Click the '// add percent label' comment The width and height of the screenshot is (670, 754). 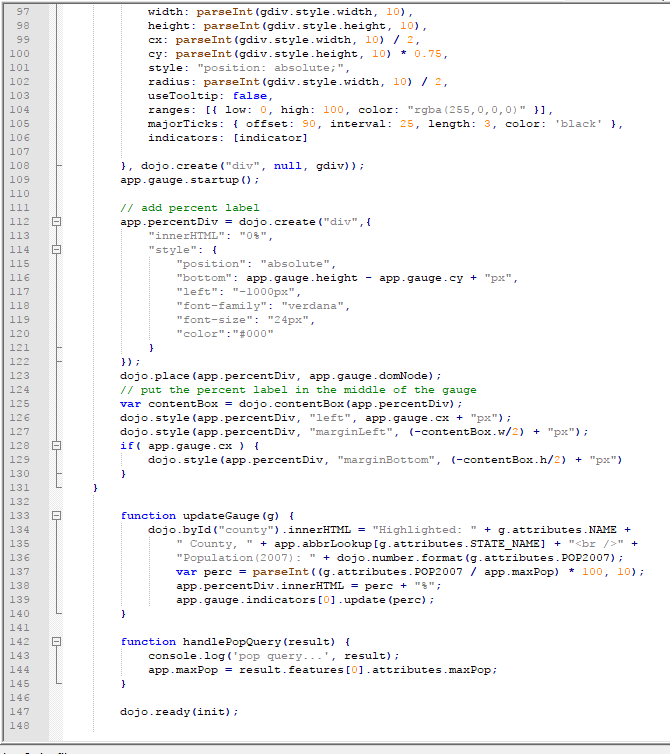(190, 208)
